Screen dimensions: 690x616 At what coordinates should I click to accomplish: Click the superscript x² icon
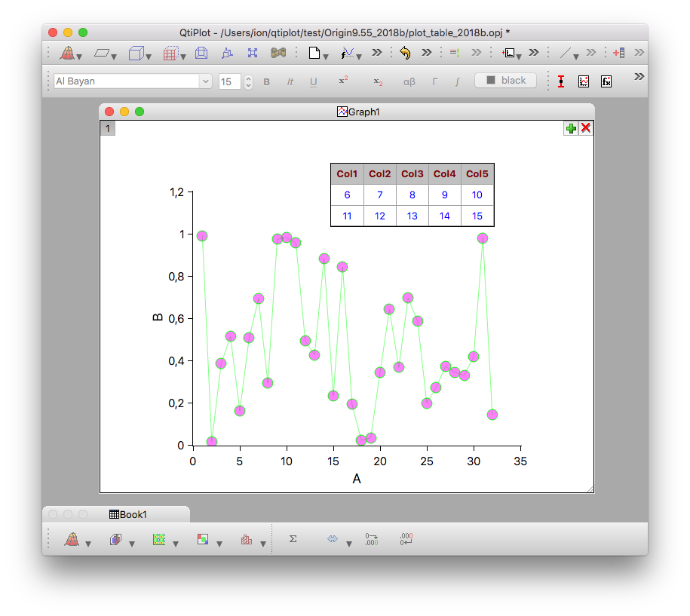click(342, 81)
